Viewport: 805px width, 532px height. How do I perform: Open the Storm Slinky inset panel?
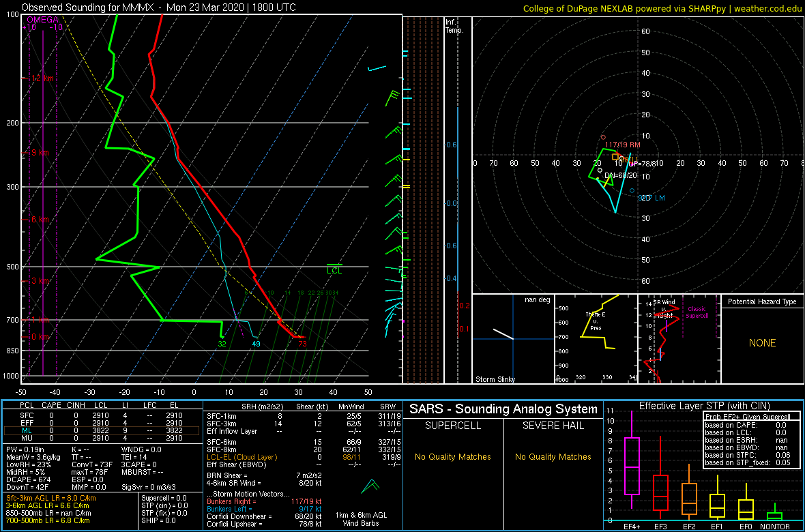[513, 339]
